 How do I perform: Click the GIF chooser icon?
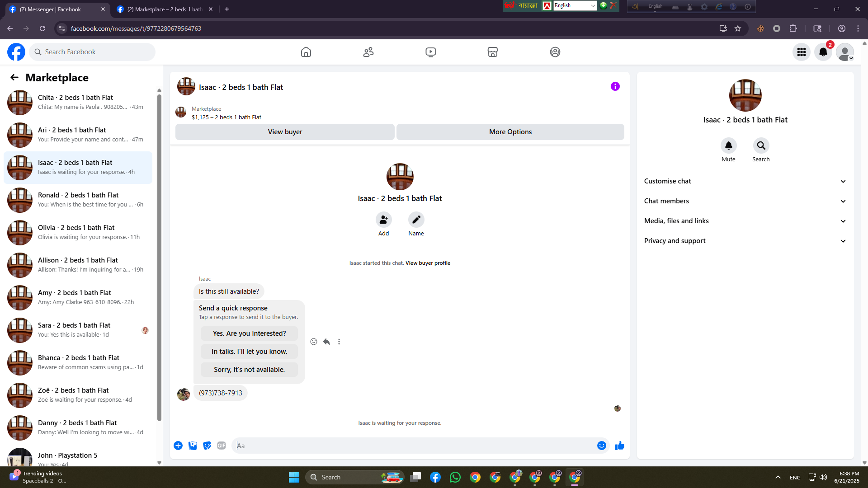coord(221,446)
